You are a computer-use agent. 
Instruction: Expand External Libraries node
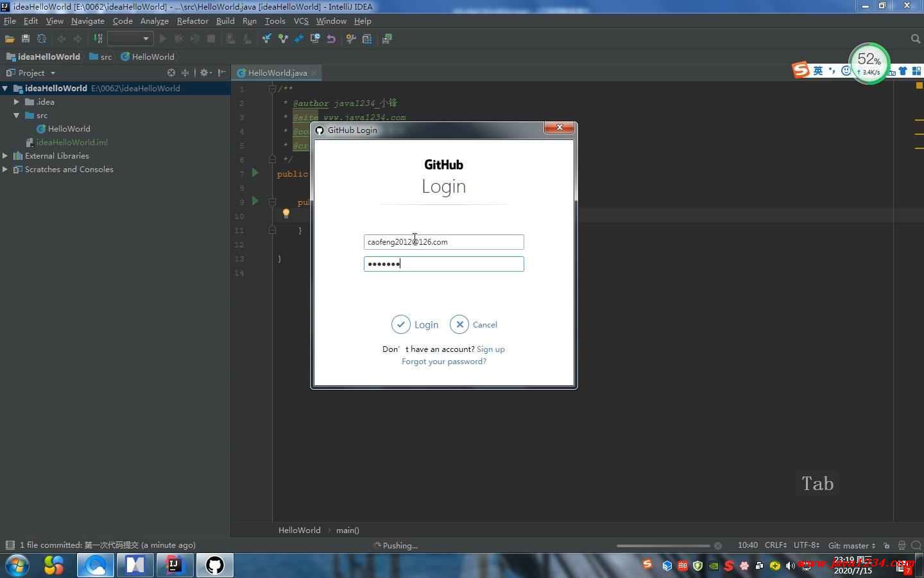tap(5, 156)
